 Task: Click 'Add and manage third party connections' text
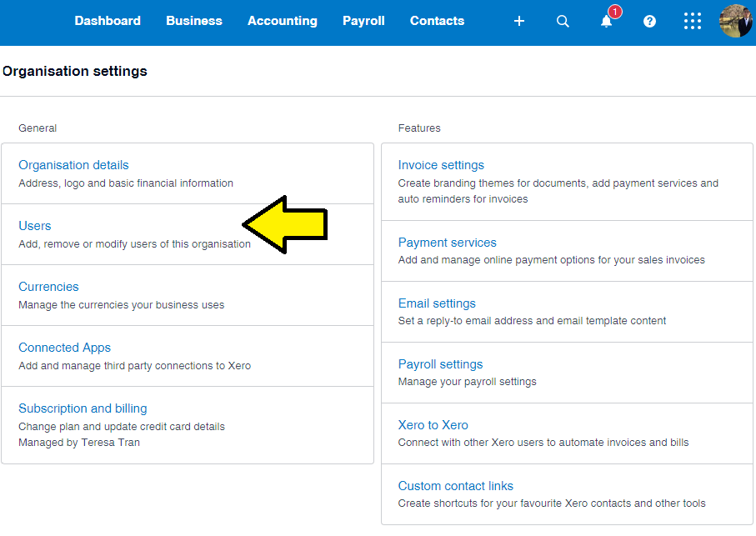[x=134, y=365]
